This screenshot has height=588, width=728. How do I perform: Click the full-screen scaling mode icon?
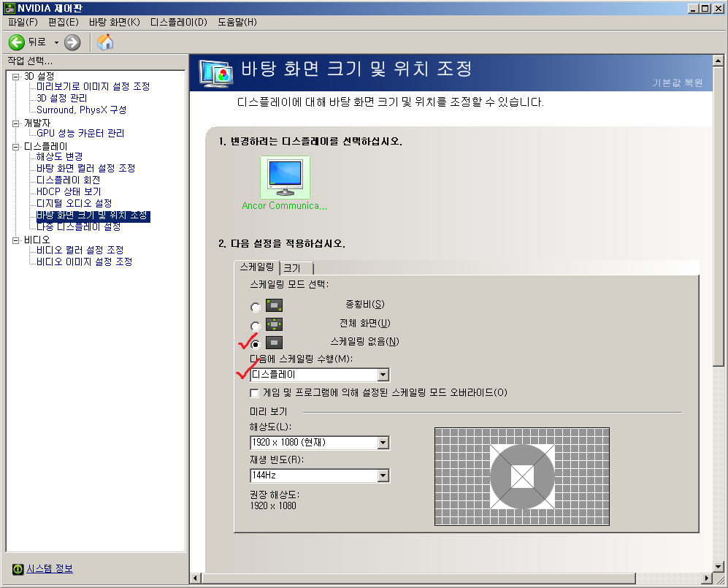click(274, 324)
